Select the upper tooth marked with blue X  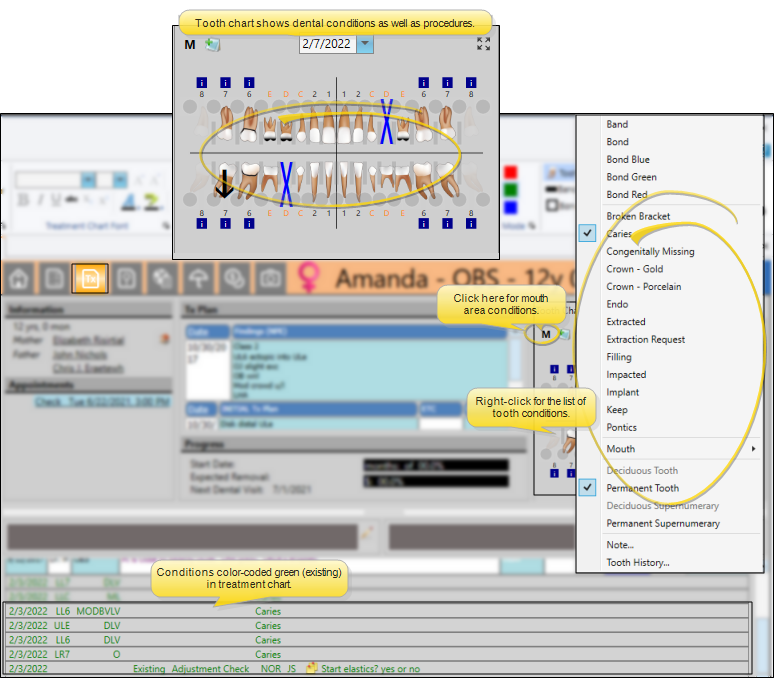tap(387, 122)
